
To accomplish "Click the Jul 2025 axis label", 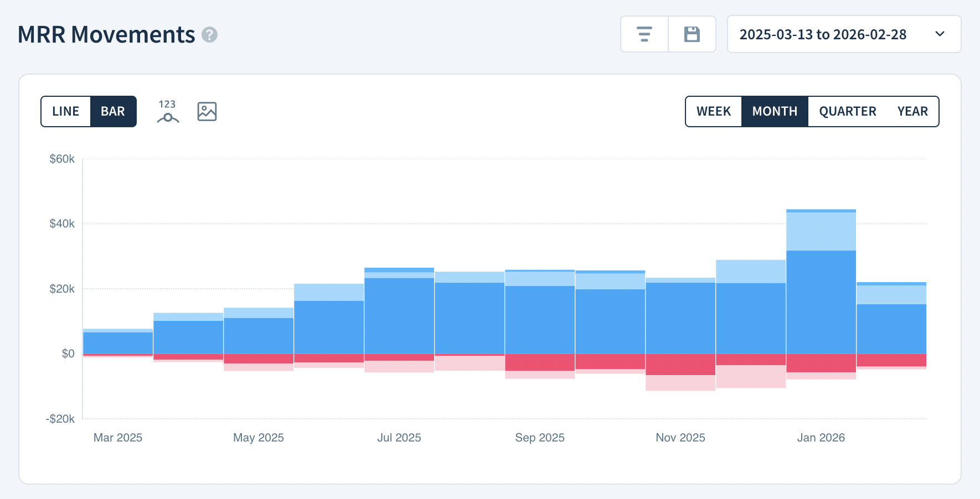I will 399,437.
